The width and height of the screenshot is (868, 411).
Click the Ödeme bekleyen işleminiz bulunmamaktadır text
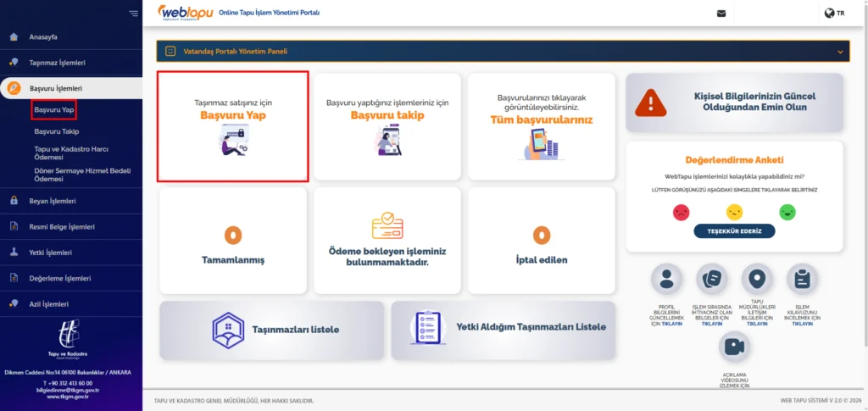tap(387, 256)
